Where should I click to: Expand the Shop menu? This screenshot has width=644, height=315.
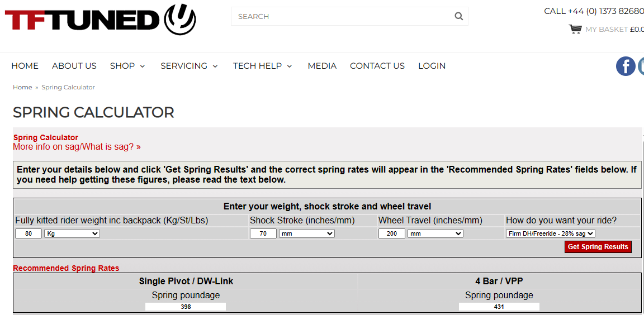pyautogui.click(x=127, y=66)
